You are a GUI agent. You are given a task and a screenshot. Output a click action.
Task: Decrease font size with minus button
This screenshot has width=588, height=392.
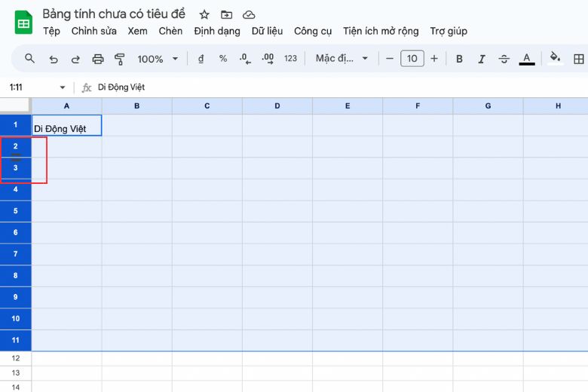(390, 59)
